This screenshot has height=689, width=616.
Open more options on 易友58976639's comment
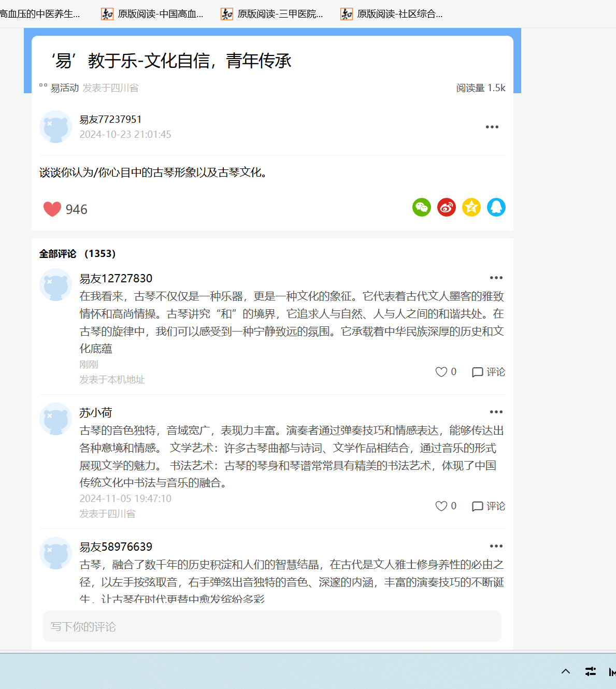496,546
